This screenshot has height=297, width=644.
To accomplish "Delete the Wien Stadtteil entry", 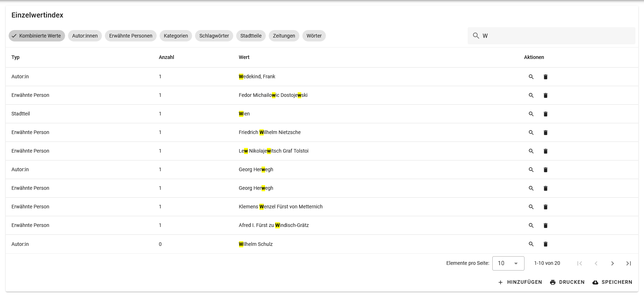I will (545, 114).
